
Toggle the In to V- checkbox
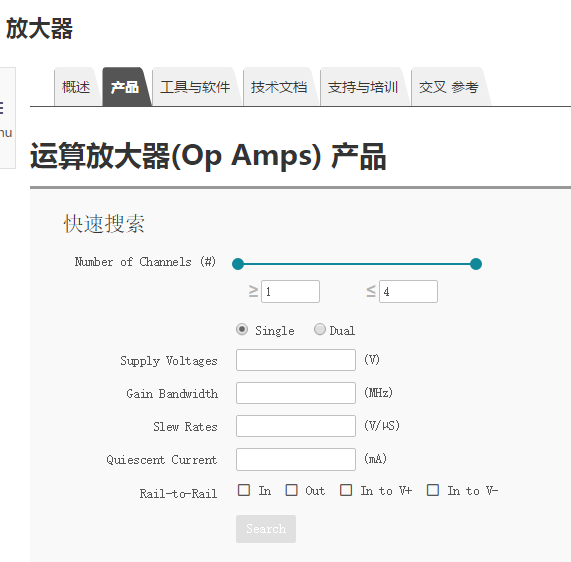[x=433, y=490]
